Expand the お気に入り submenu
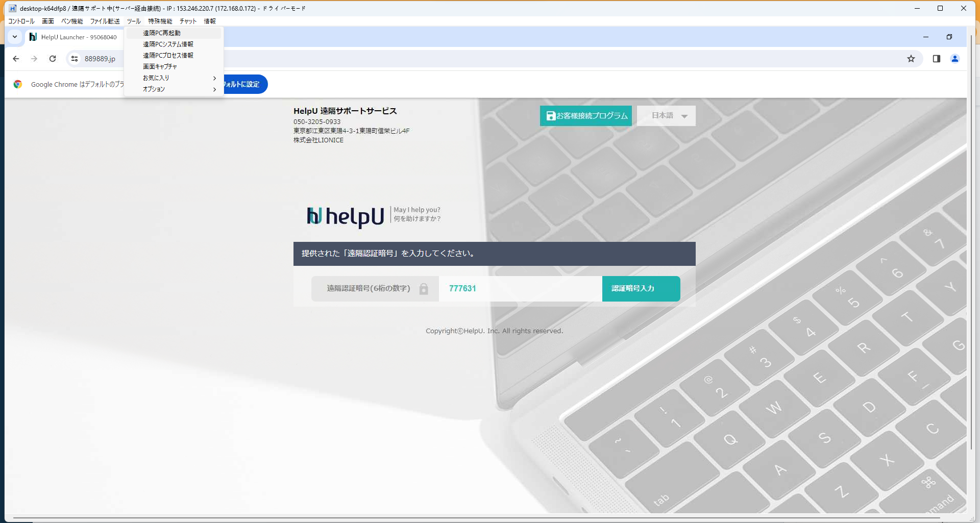 coord(174,78)
